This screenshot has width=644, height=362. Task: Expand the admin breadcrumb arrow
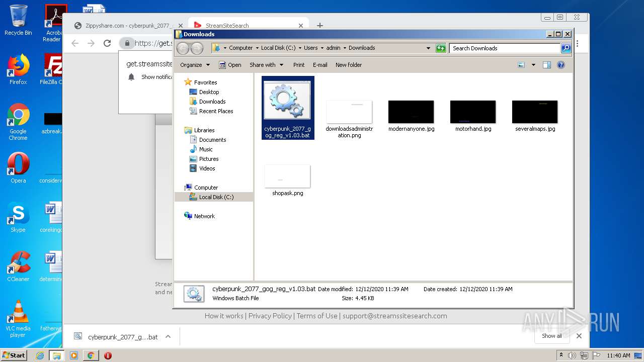(345, 48)
